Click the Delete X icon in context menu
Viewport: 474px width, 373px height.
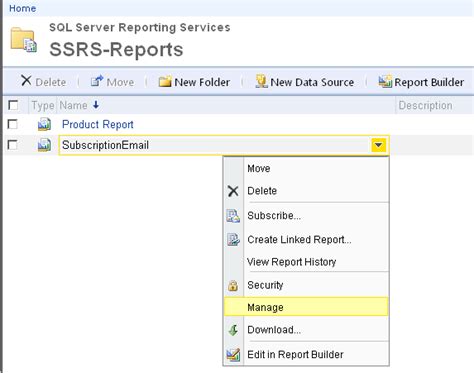click(x=233, y=191)
